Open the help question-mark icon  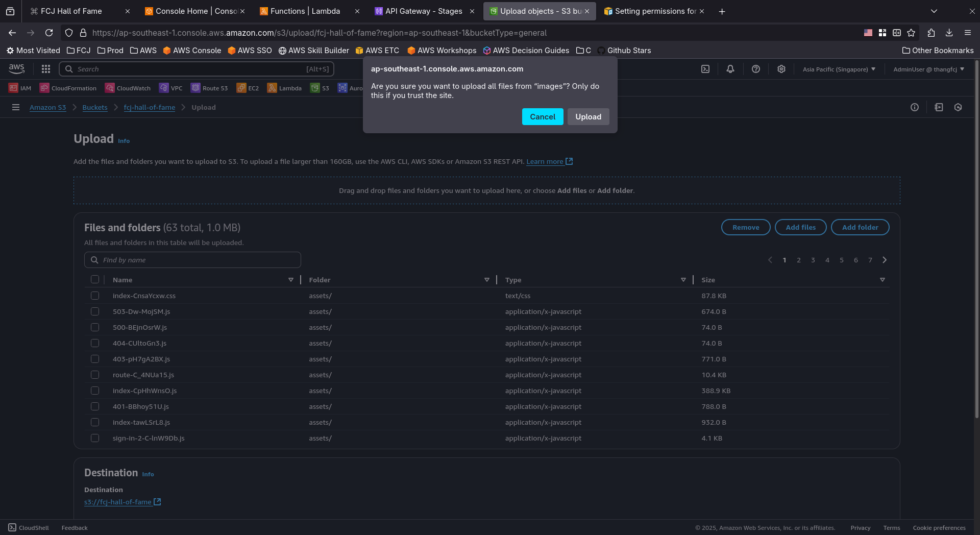point(756,69)
